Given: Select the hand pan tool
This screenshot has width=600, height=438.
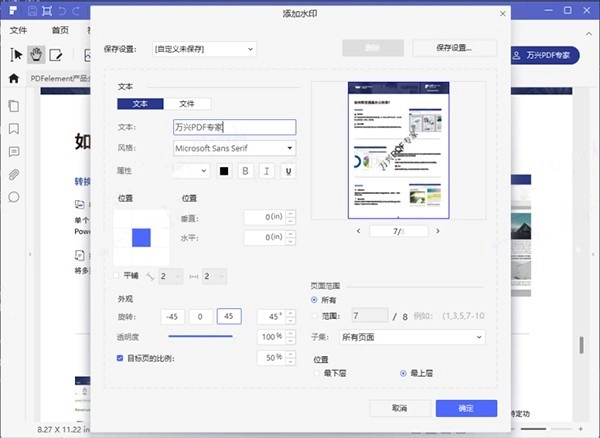Looking at the screenshot, I should coord(37,54).
